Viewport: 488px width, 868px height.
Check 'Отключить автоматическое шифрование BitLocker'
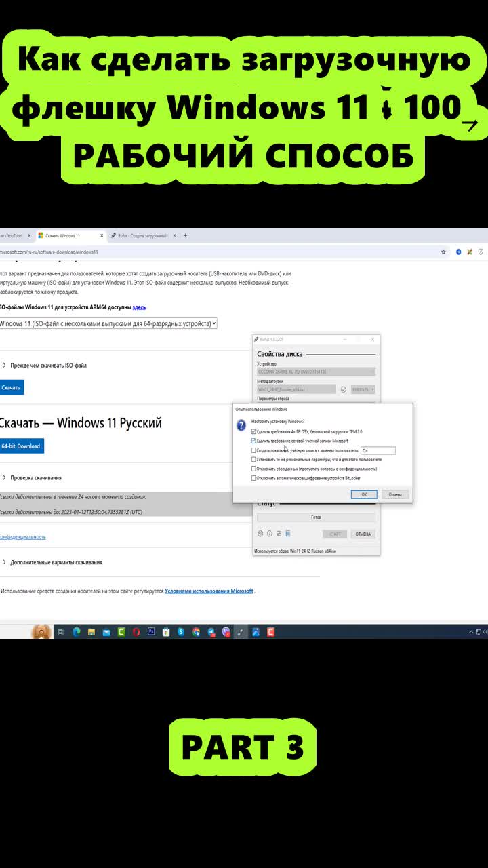253,477
